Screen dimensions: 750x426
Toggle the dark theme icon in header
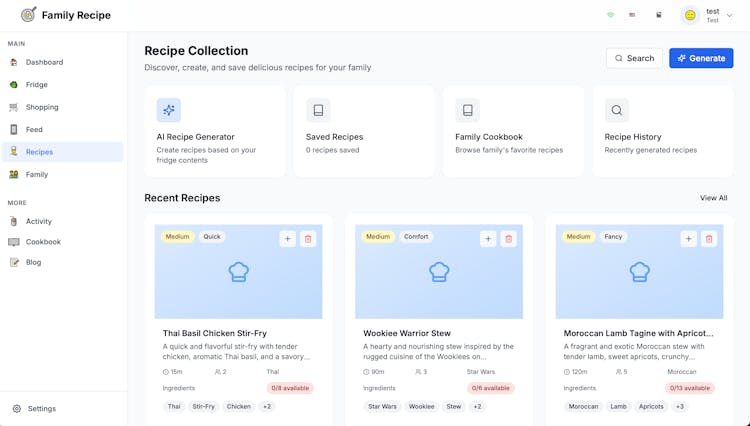click(658, 15)
